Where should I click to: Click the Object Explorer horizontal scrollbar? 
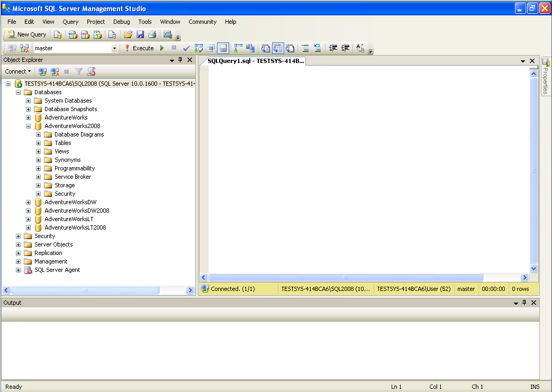coord(85,290)
